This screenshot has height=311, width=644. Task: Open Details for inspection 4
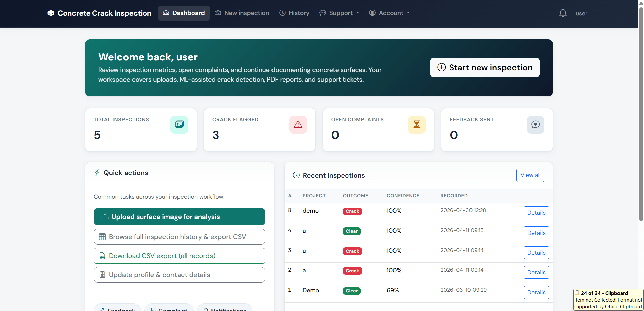[536, 233]
